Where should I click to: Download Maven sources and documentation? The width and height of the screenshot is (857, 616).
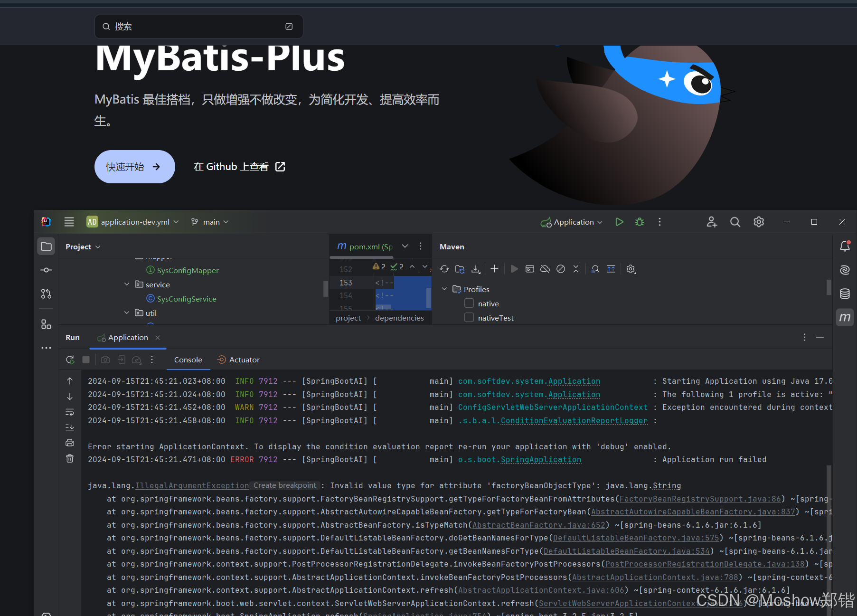pos(475,269)
